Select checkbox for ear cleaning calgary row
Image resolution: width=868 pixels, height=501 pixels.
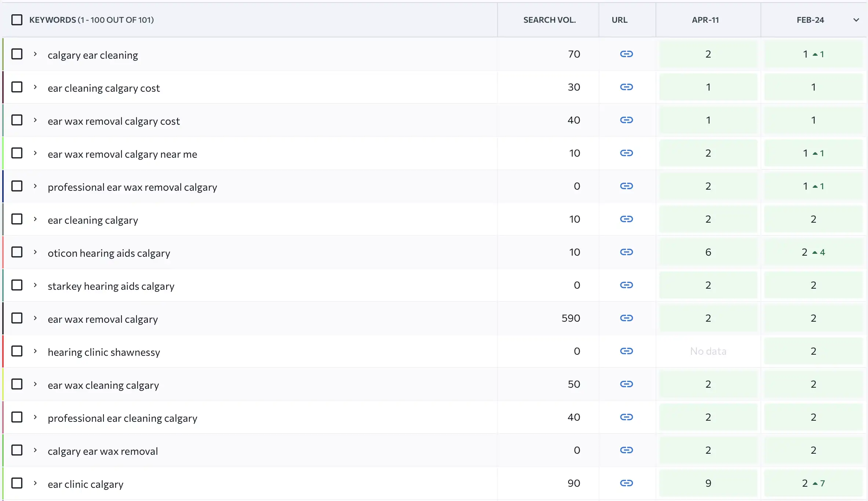coord(17,219)
